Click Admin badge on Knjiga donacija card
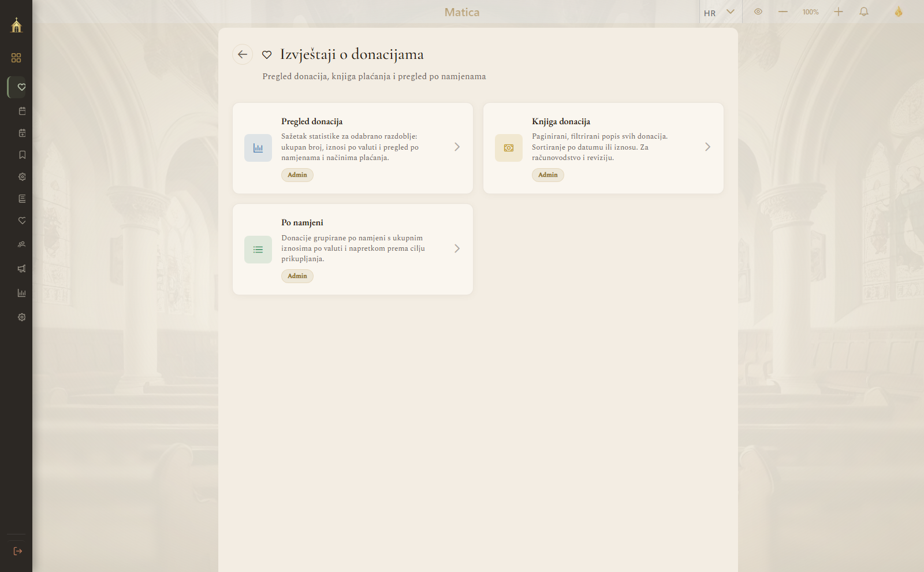 tap(548, 175)
